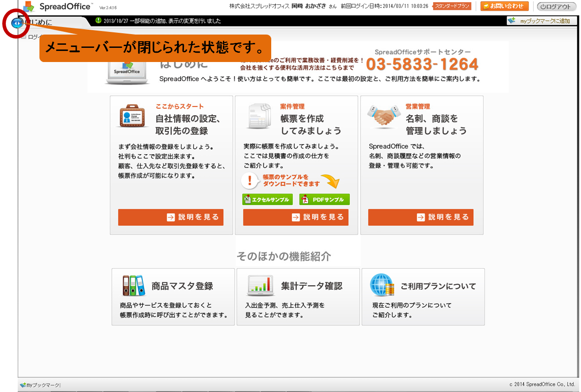The image size is (581, 392).
Task: Click the orange exclamation mark icon
Action: coord(250,180)
